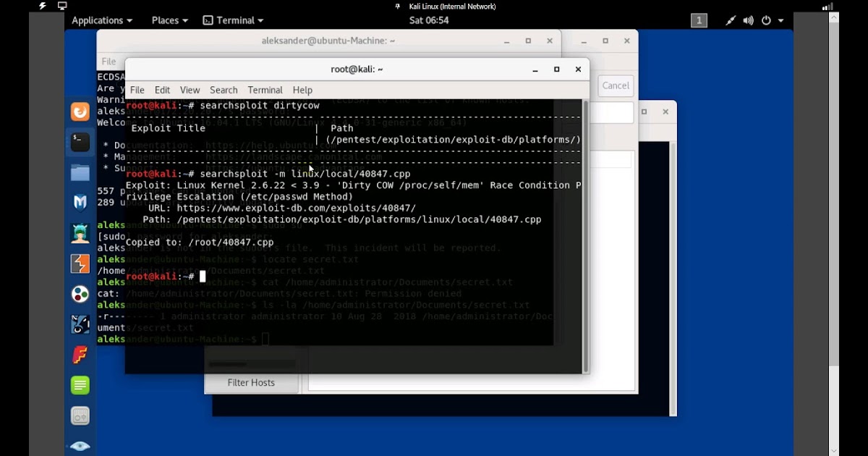Click the volume speaker icon in top bar

[748, 20]
